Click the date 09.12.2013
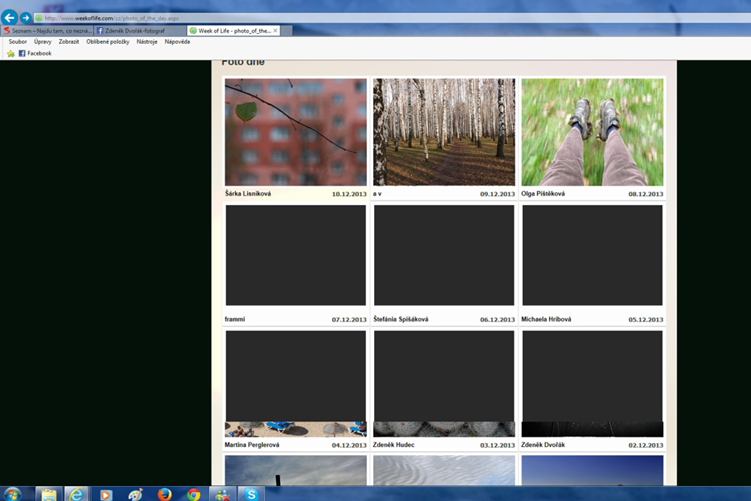 tap(498, 194)
